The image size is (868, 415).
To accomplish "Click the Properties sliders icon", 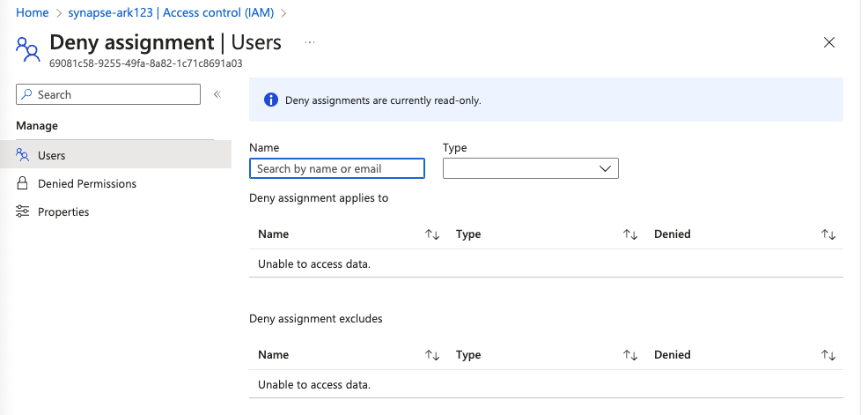I will point(23,211).
